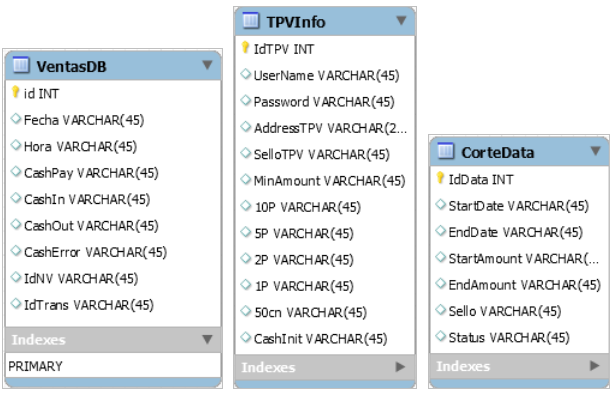Click the diamond icon beside 10P column
This screenshot has width=613, height=394.
pos(246,206)
